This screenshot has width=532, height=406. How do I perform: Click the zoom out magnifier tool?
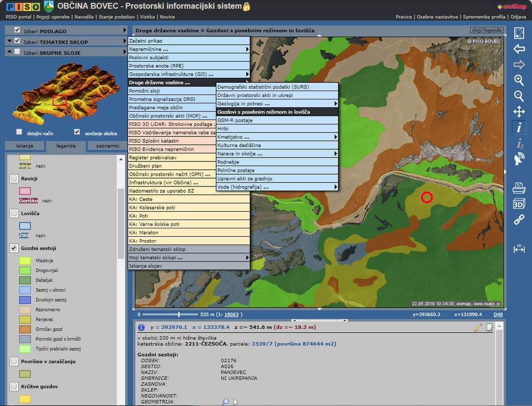pos(519,96)
